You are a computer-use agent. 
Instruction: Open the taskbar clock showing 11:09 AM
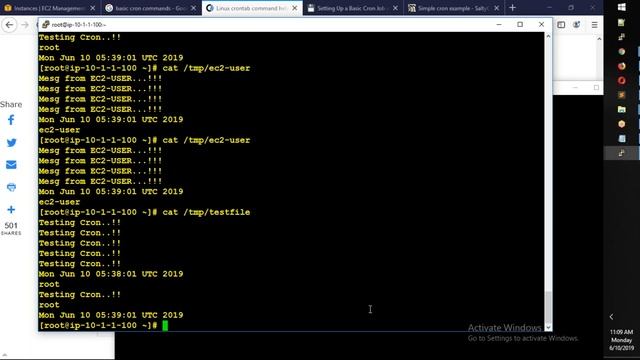point(621,340)
